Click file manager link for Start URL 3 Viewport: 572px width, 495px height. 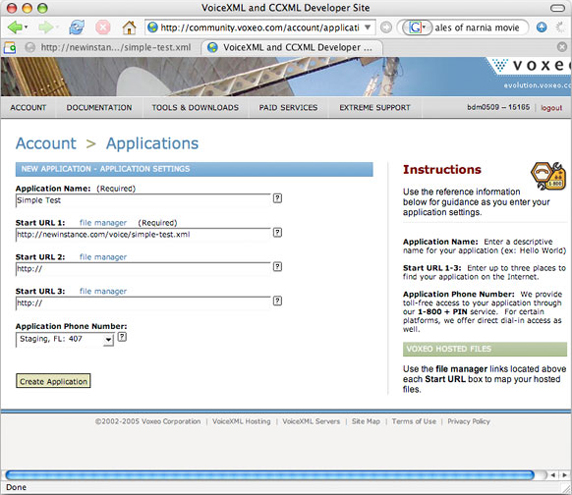coord(103,291)
